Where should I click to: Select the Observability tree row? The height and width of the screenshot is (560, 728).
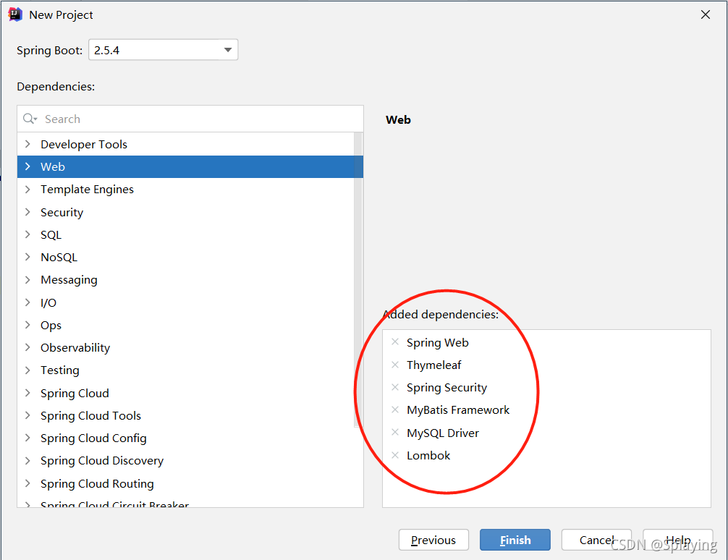click(x=186, y=348)
